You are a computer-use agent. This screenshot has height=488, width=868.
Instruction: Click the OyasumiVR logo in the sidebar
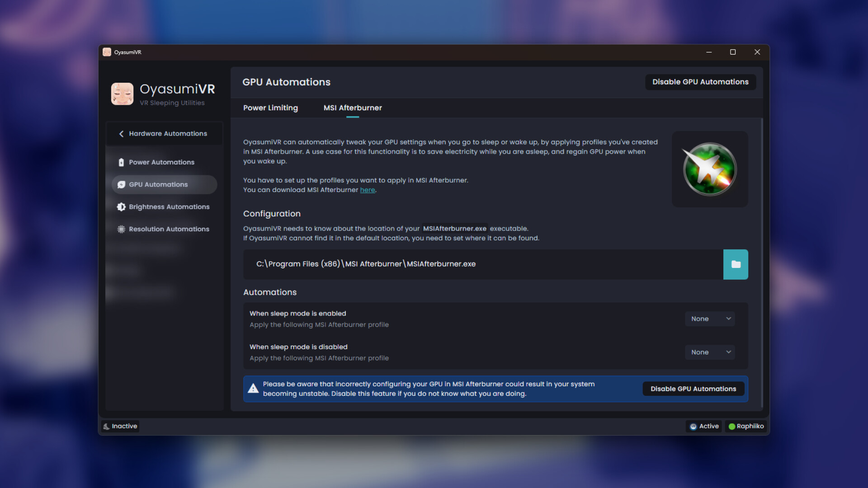click(x=122, y=94)
